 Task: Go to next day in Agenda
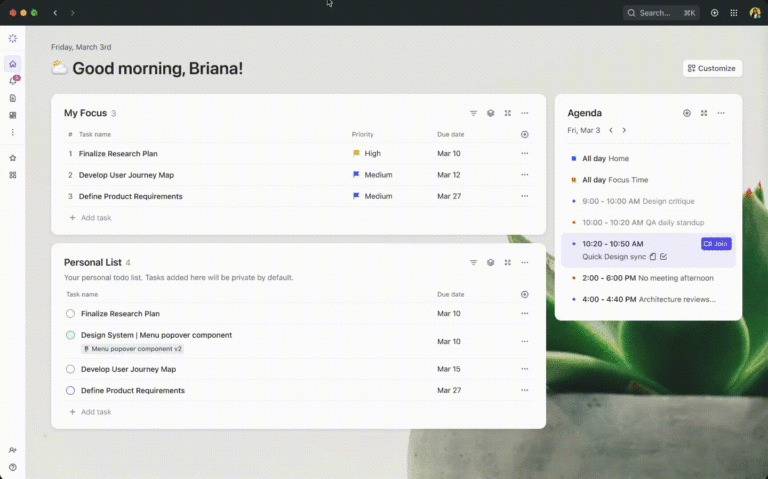click(x=624, y=130)
